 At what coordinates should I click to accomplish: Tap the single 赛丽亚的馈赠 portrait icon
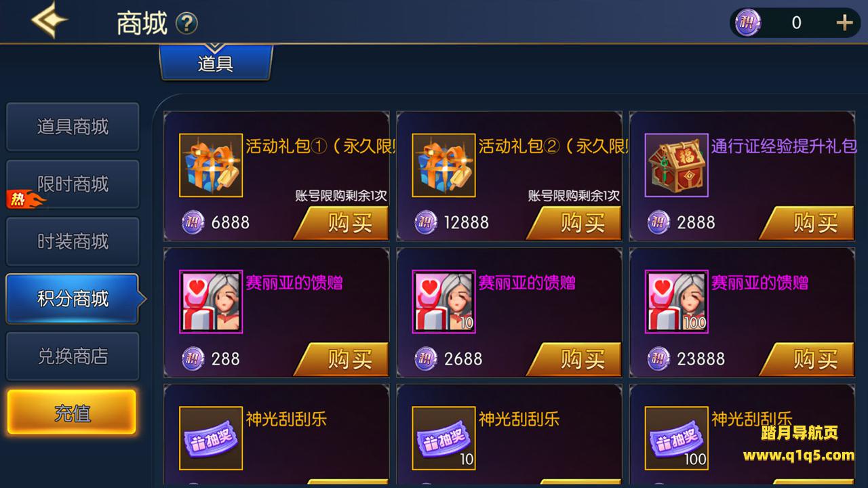211,302
